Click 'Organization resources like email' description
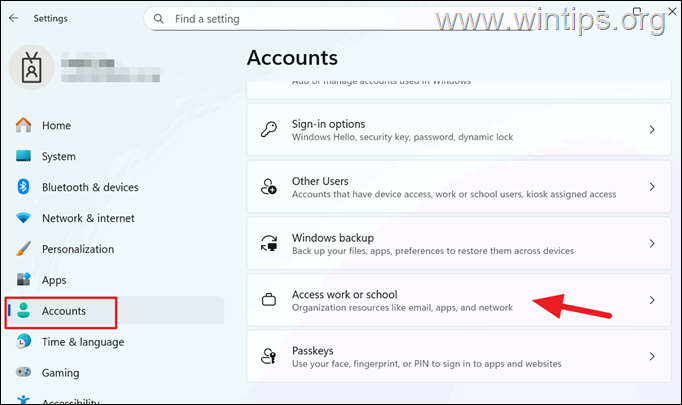Image resolution: width=682 pixels, height=405 pixels. (x=402, y=308)
